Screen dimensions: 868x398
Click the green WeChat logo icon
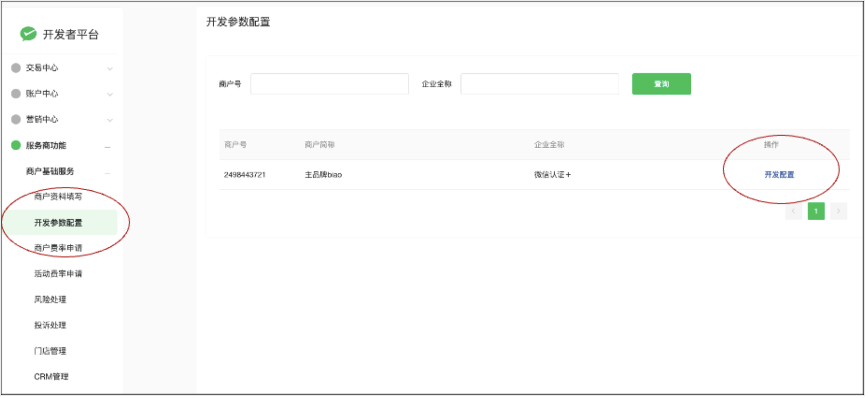(28, 34)
